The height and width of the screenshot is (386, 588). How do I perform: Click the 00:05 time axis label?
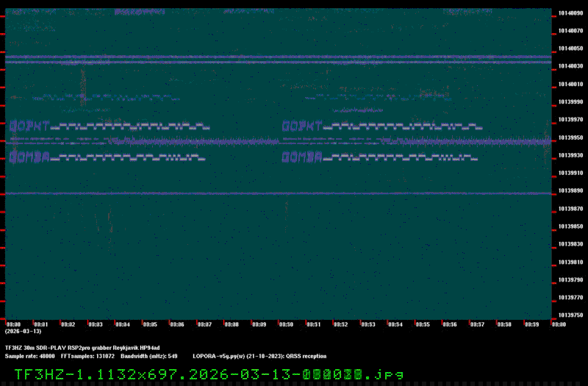(x=150, y=324)
